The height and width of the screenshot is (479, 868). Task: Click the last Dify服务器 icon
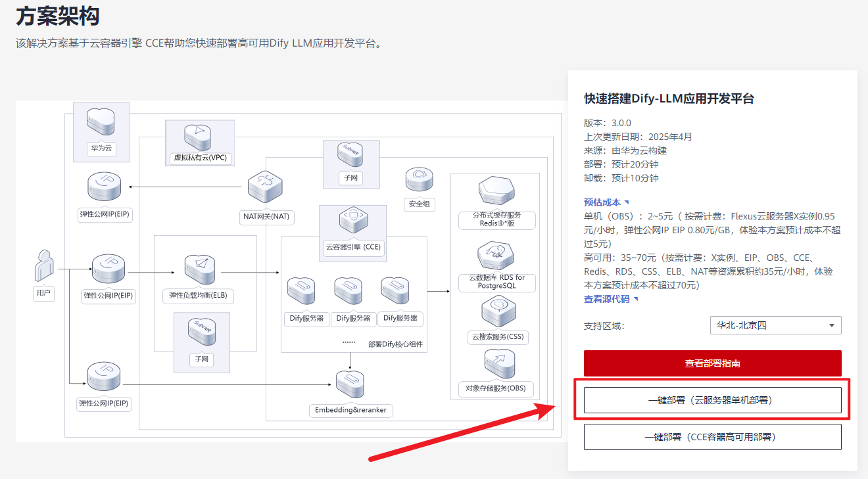click(x=397, y=291)
